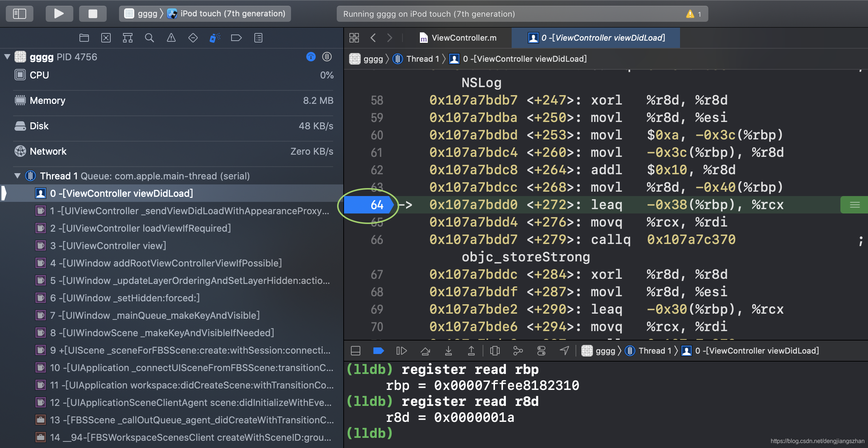Select the Breakpoint navigator icon
The image size is (868, 448).
tap(236, 38)
